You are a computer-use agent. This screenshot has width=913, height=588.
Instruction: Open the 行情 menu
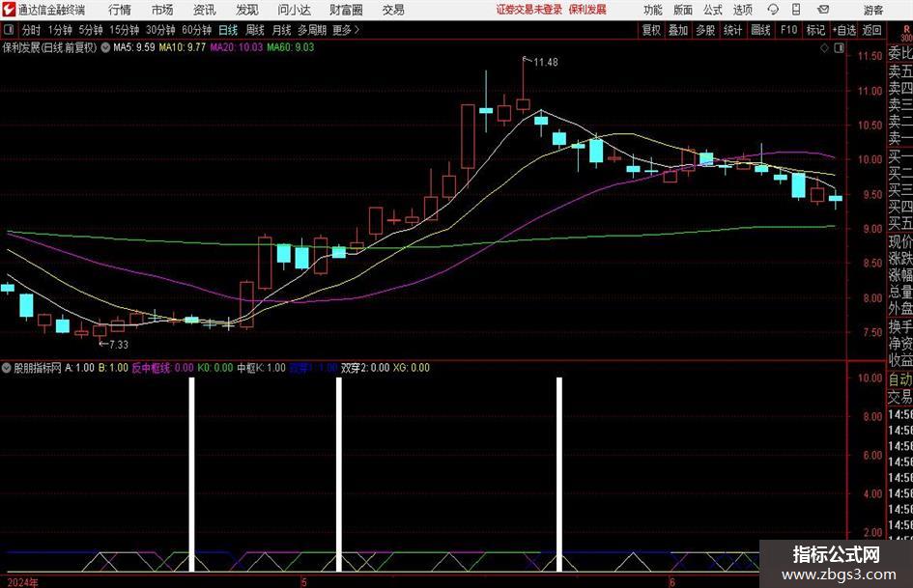(120, 10)
